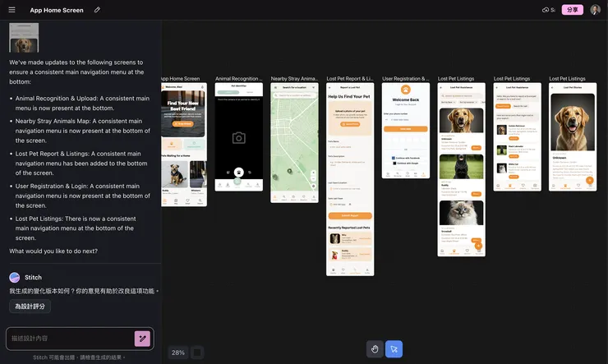Image resolution: width=608 pixels, height=364 pixels.
Task: Click the App Home Screen title in top bar
Action: click(x=57, y=10)
